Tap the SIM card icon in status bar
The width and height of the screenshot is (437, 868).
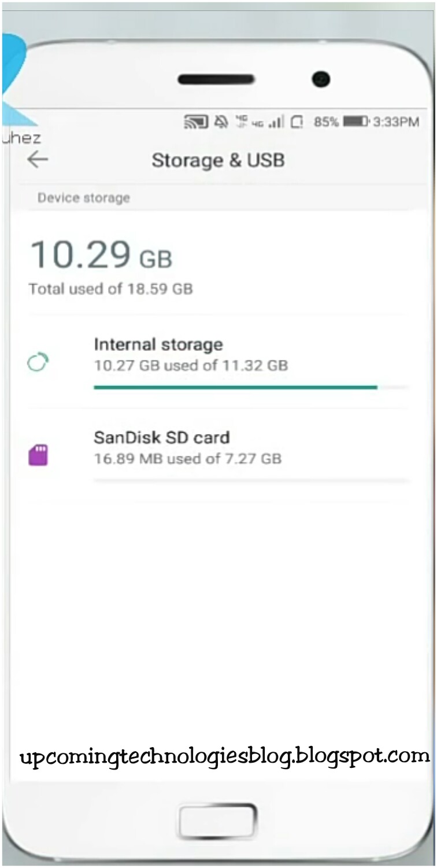coord(298,122)
